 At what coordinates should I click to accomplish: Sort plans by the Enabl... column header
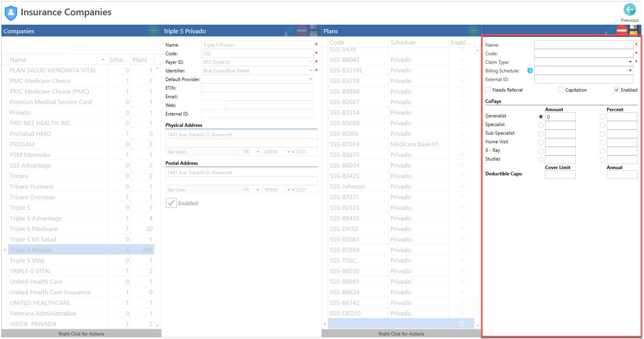461,42
